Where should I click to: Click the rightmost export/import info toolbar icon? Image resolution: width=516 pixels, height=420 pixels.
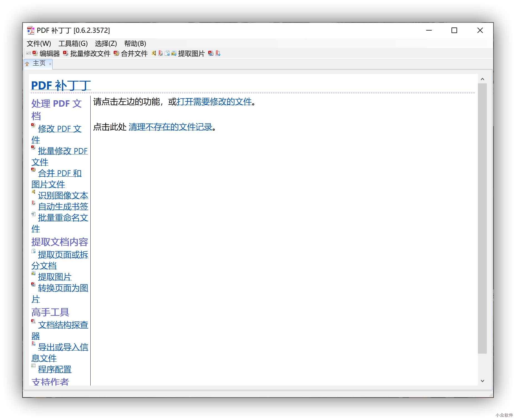[x=218, y=53]
